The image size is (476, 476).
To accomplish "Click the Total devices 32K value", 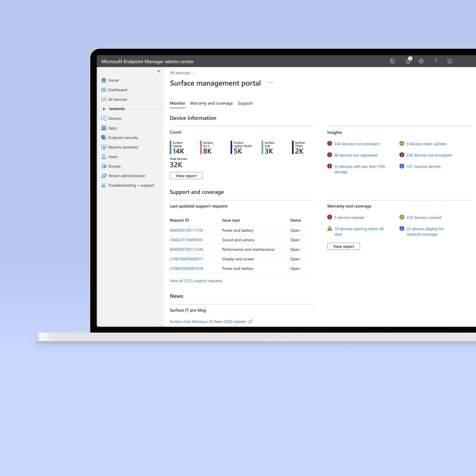I will (176, 165).
